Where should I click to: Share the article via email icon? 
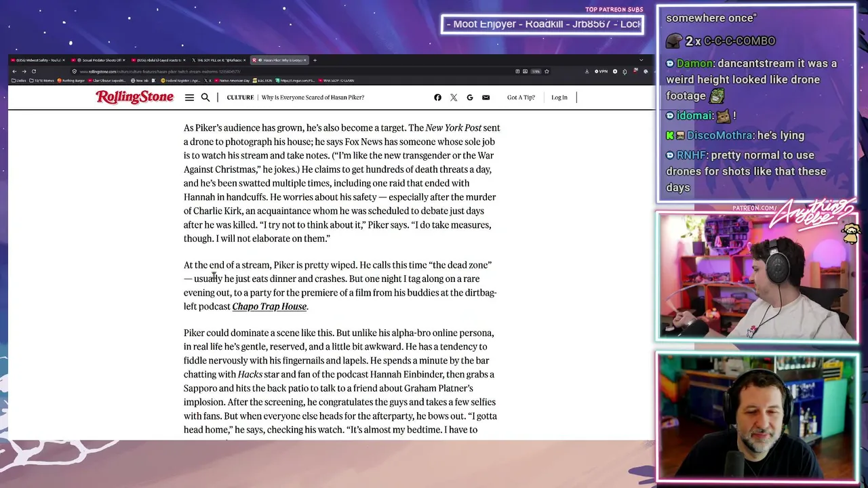click(486, 98)
